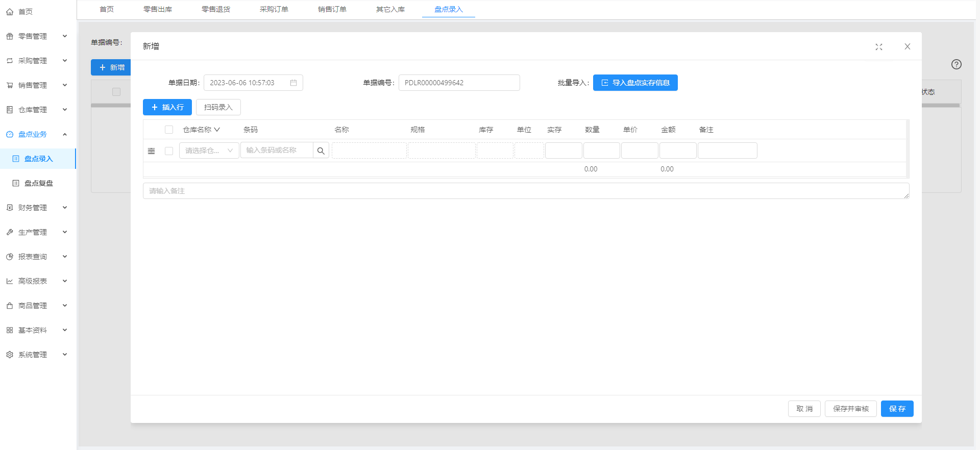The width and height of the screenshot is (980, 450).
Task: Expand the 仓库管理 menu
Action: click(65, 110)
